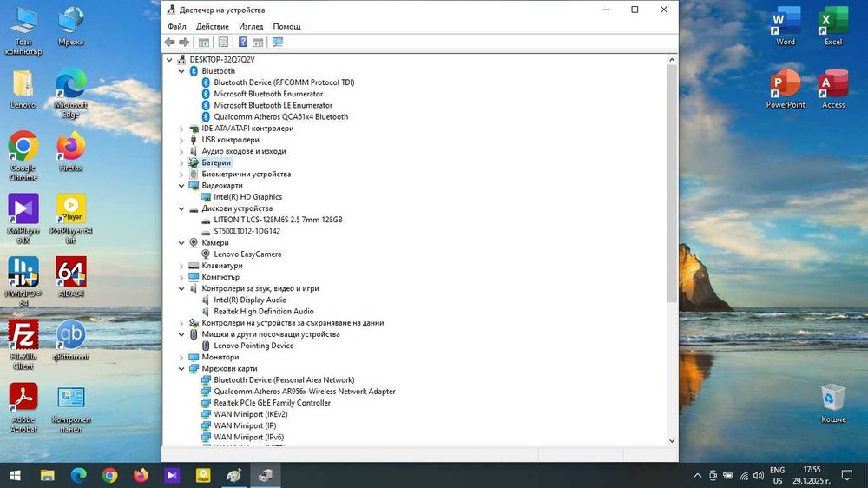Open the Изглед menu
This screenshot has height=488, width=868.
tap(251, 27)
